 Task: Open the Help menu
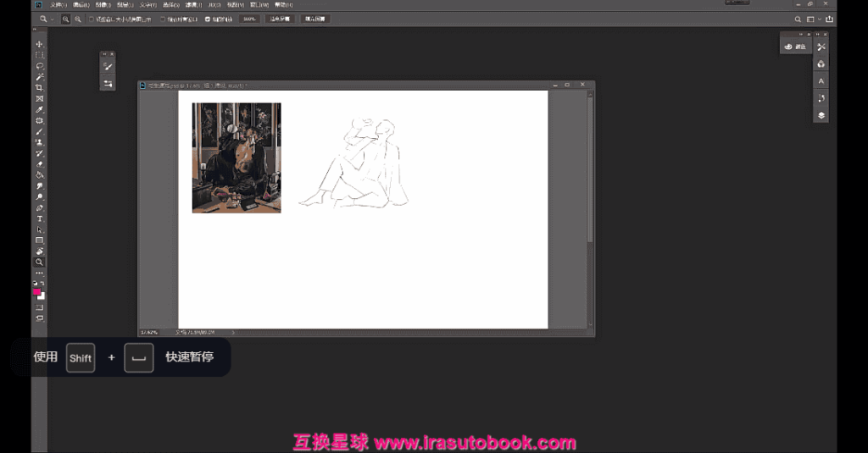283,5
